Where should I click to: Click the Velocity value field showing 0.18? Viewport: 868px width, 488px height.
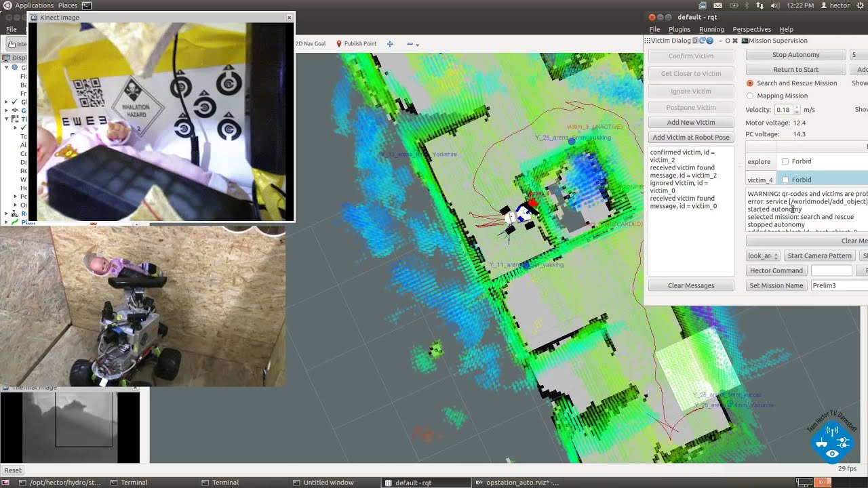tap(783, 110)
